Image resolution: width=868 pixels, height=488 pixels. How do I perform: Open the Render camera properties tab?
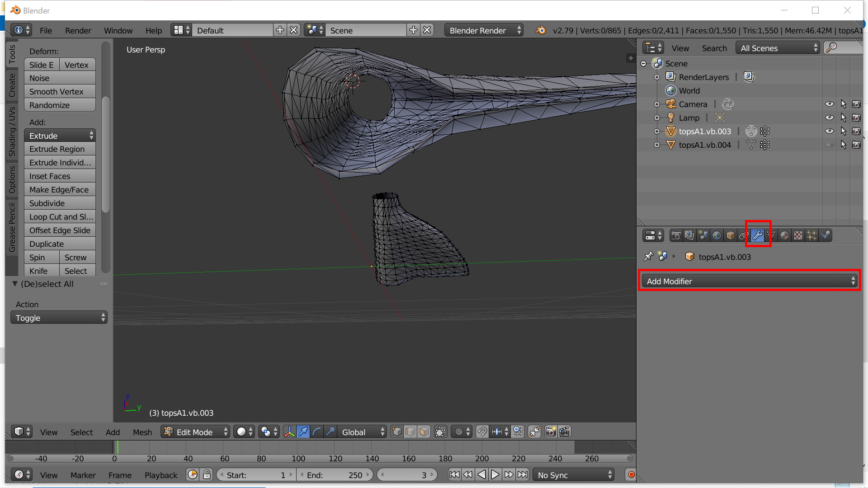[676, 235]
